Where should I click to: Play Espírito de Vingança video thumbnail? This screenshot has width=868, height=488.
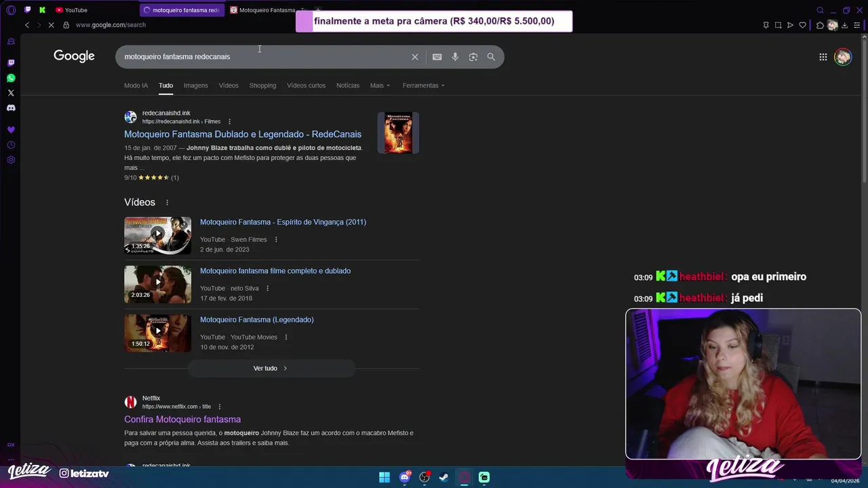coord(157,235)
